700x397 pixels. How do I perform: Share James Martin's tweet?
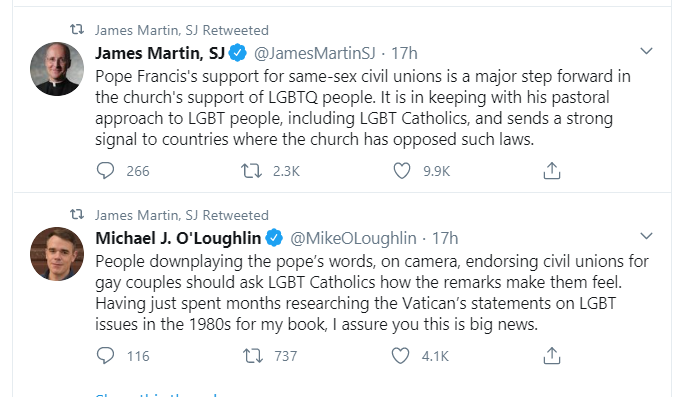[552, 171]
